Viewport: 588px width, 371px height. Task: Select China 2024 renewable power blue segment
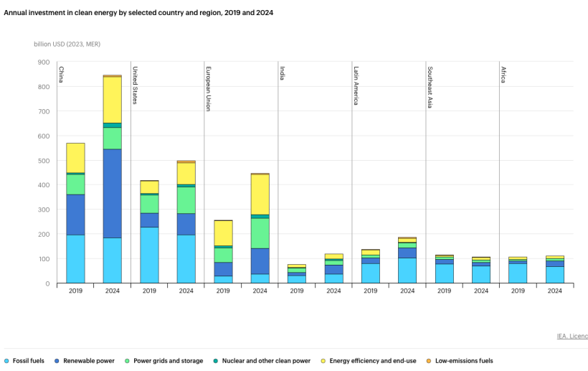tap(113, 194)
